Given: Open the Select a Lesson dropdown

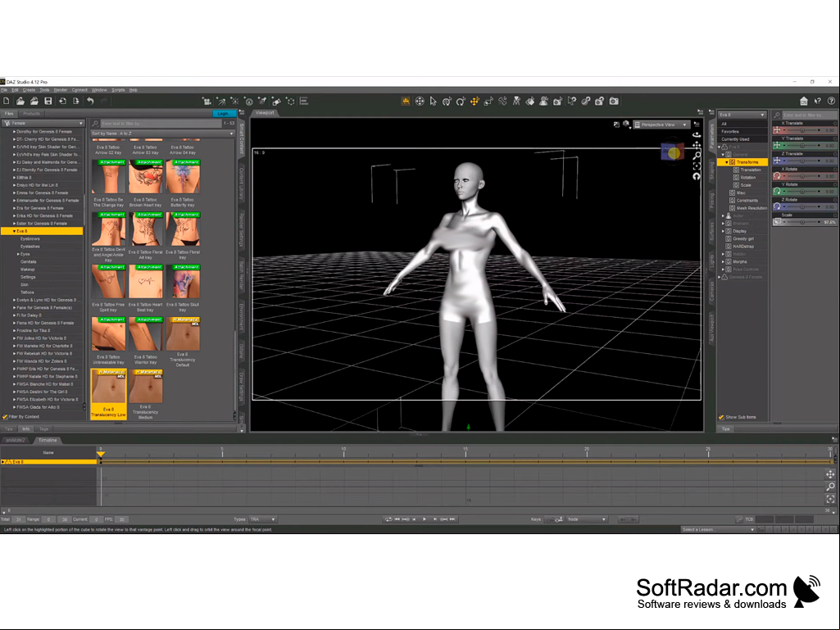Looking at the screenshot, I should [718, 529].
